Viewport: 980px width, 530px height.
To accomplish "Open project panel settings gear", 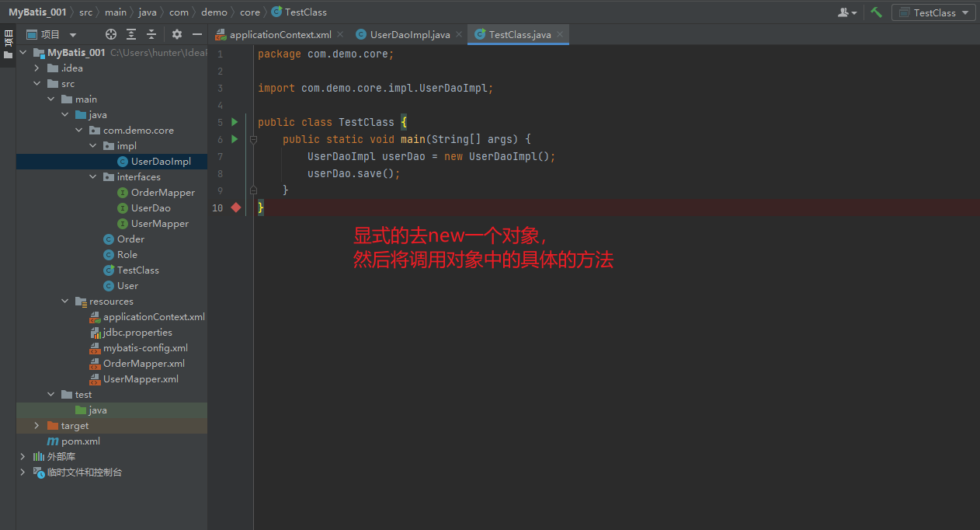I will (177, 34).
